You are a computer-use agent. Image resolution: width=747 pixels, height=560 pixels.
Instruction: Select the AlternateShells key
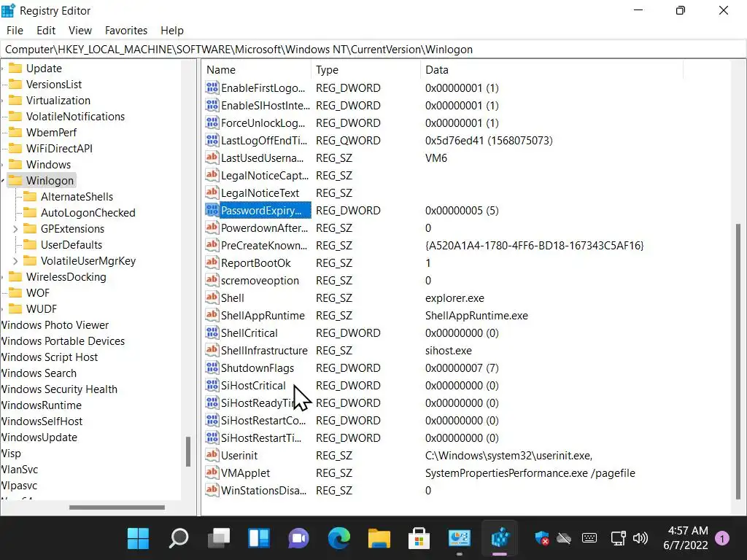click(77, 197)
